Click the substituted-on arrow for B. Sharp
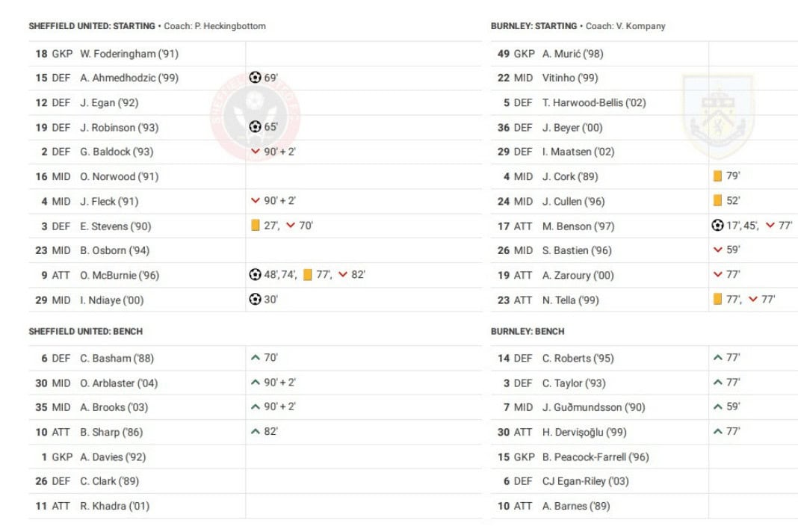The image size is (798, 532). coord(256,432)
